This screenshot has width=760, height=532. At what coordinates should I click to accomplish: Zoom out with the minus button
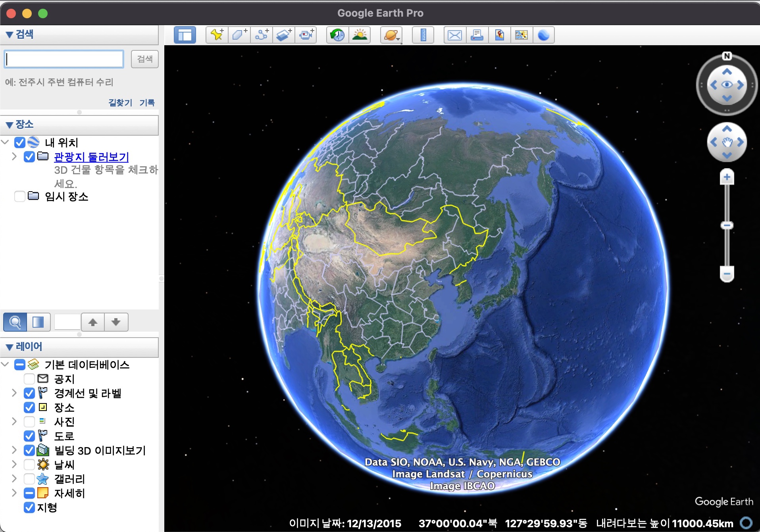727,274
